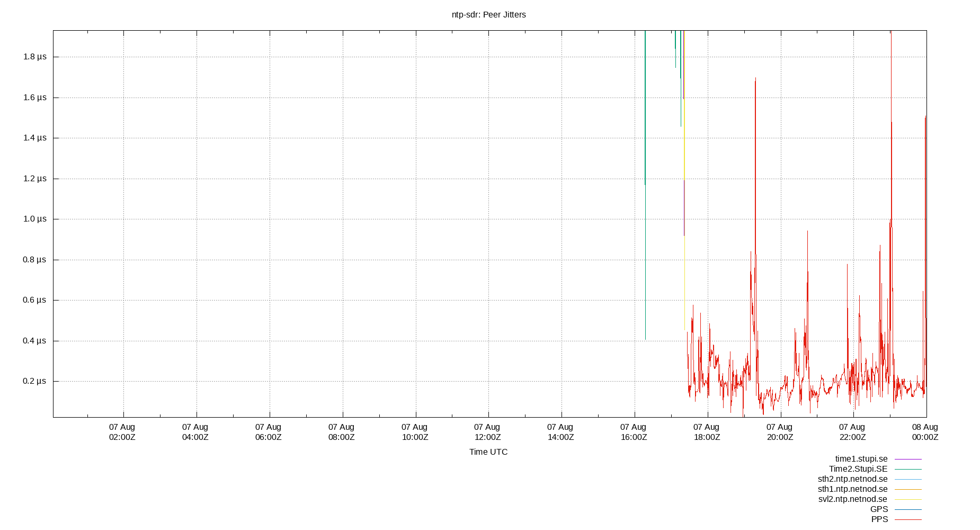This screenshot has width=980, height=530.
Task: Click the 1.6 µs y-axis label
Action: 35,98
